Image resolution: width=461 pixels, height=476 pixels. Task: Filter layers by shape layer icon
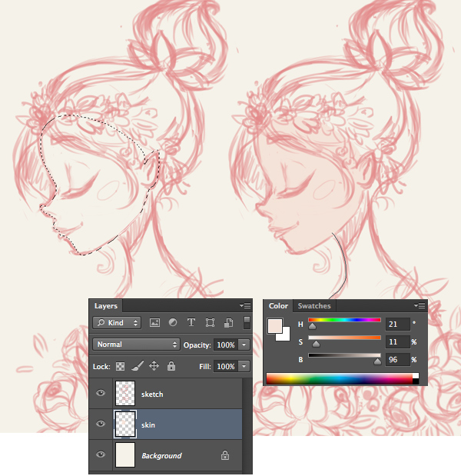[x=210, y=322]
